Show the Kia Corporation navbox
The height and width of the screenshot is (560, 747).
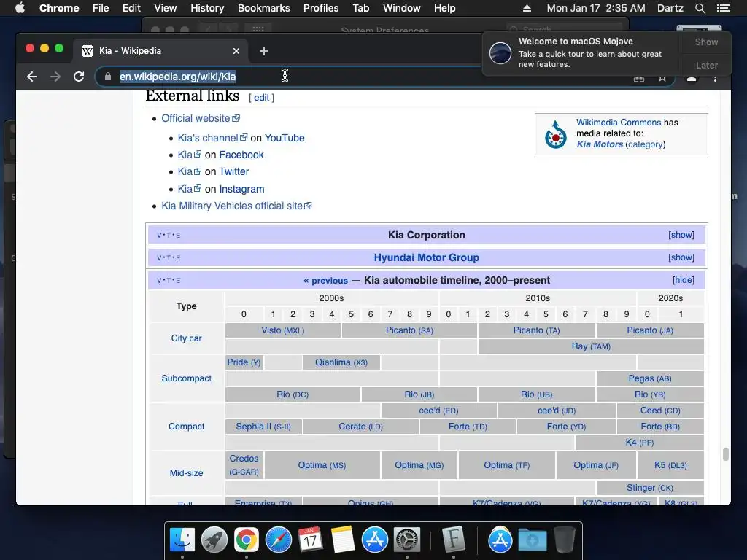681,235
